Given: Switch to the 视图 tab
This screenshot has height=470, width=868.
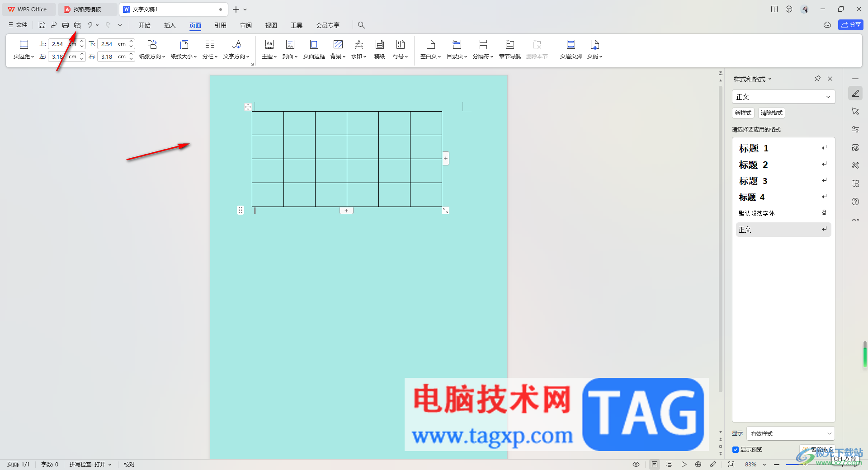Looking at the screenshot, I should [271, 25].
